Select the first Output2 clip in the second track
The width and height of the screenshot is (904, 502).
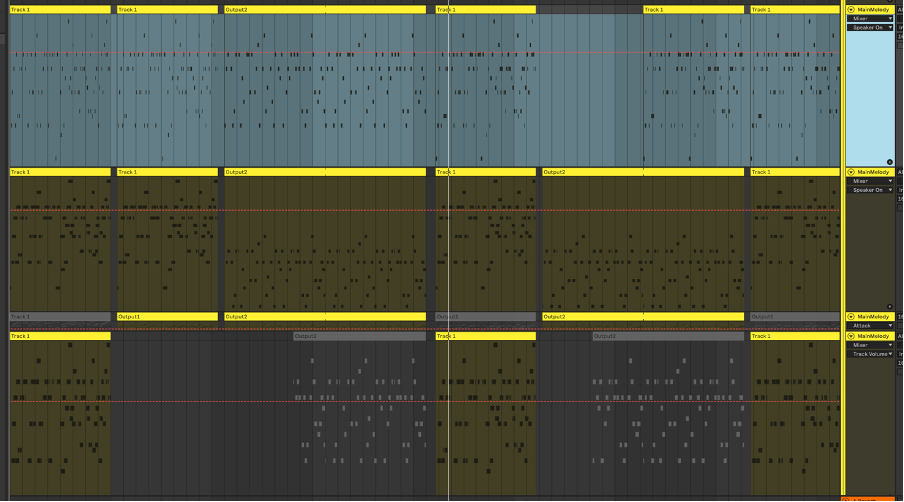(x=325, y=172)
